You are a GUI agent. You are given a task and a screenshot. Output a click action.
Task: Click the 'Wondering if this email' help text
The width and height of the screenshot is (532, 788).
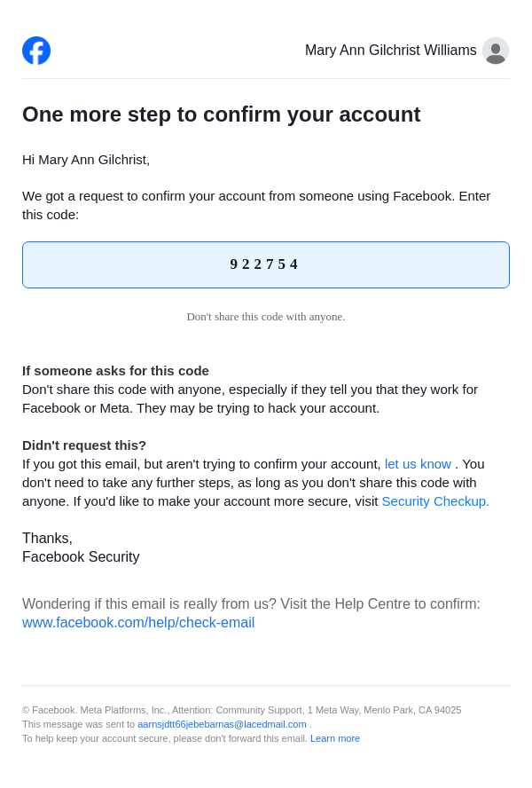tap(251, 603)
